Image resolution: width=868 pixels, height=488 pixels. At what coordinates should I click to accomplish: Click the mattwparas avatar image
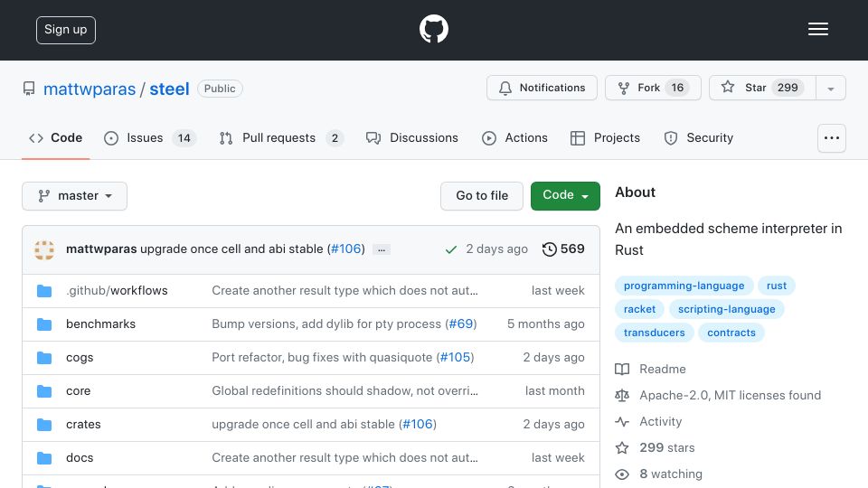tap(44, 249)
